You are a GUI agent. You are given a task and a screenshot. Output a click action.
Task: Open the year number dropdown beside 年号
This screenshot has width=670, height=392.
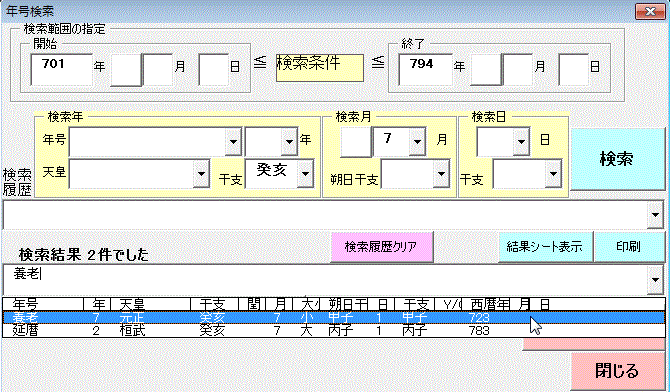289,141
